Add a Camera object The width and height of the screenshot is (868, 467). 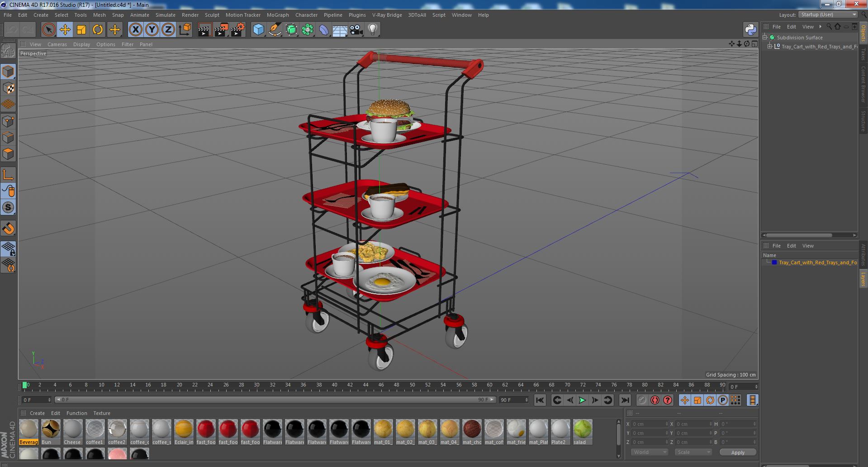(x=356, y=30)
